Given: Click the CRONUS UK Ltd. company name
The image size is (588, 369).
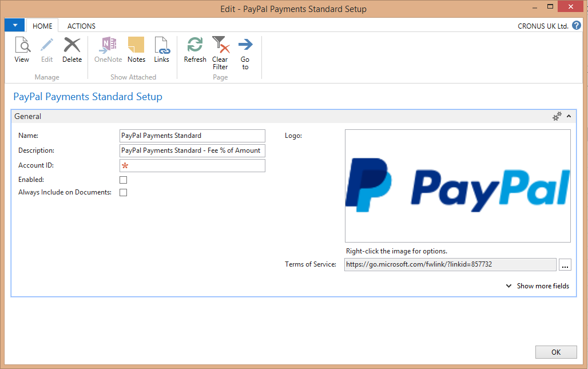Looking at the screenshot, I should [x=543, y=26].
